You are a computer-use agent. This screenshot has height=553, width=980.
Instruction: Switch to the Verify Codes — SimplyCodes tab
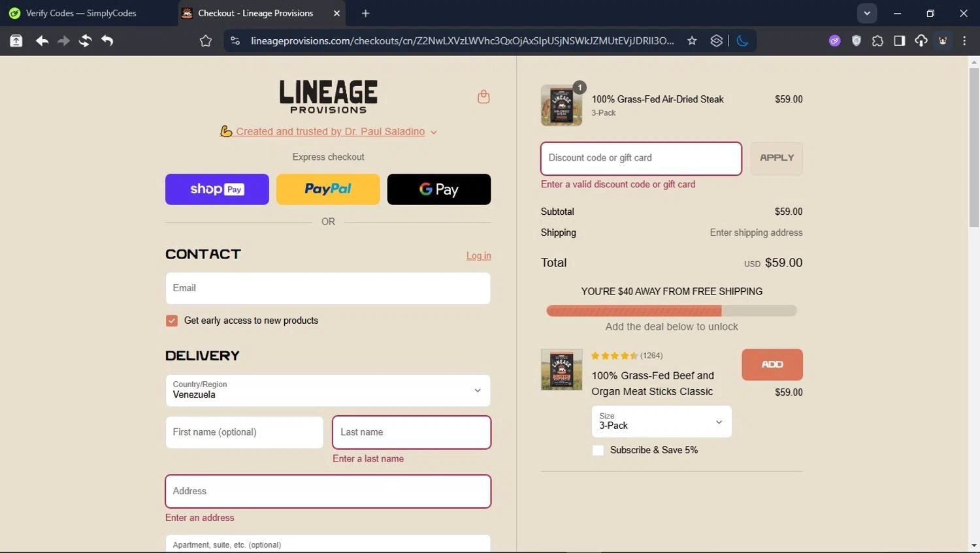82,13
